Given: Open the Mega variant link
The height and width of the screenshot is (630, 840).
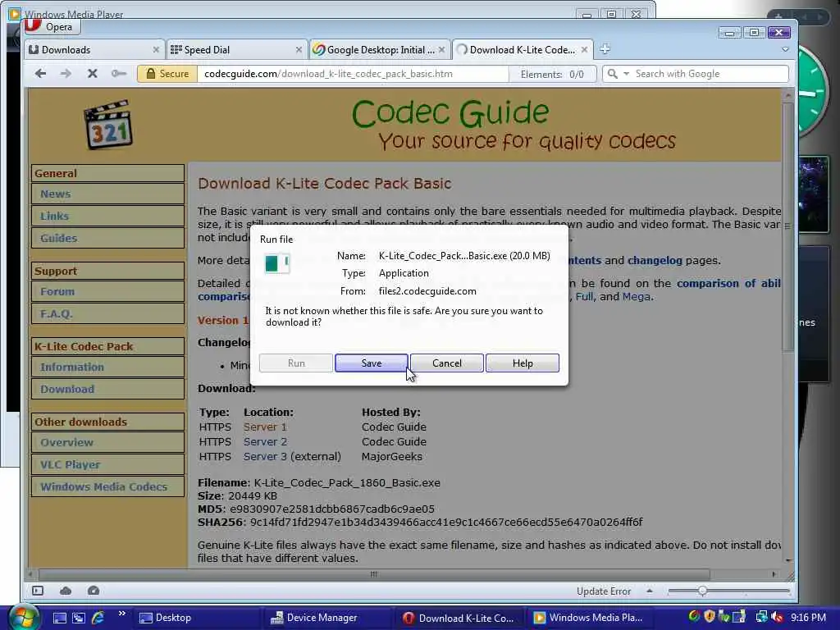Looking at the screenshot, I should [x=637, y=297].
